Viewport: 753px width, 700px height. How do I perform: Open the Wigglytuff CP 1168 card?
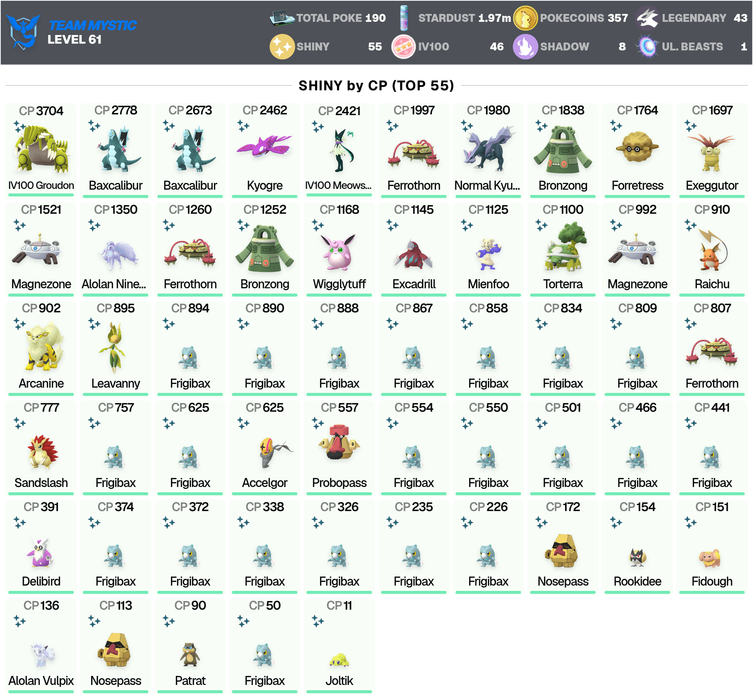pyautogui.click(x=339, y=249)
